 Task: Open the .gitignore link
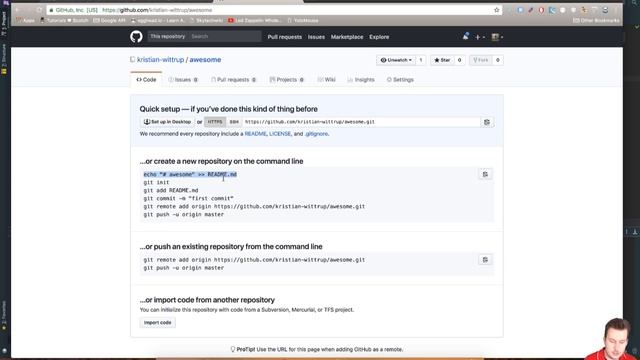(x=316, y=134)
